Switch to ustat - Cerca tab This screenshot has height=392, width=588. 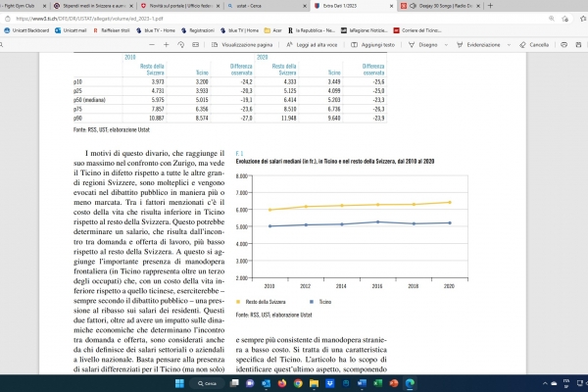(267, 6)
